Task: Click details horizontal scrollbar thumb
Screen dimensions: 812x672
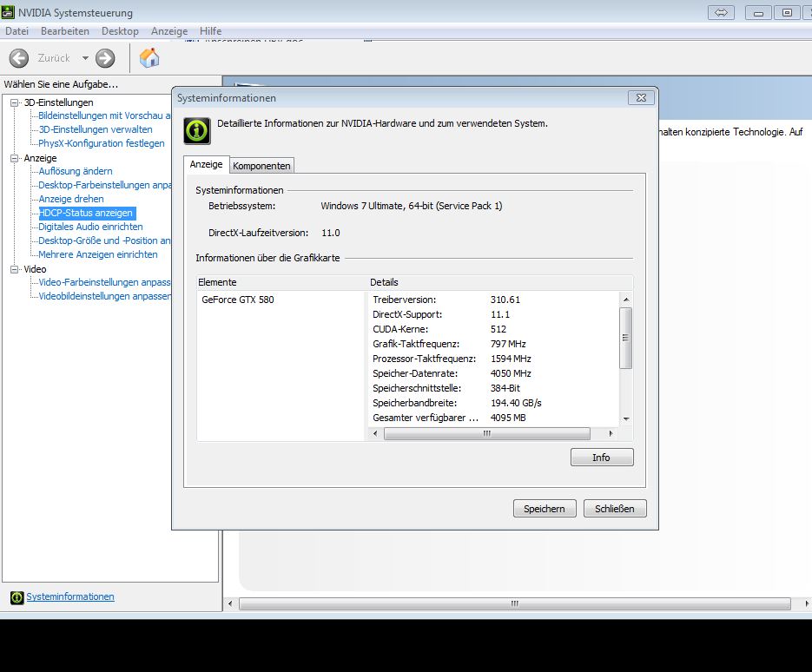Action: [487, 433]
